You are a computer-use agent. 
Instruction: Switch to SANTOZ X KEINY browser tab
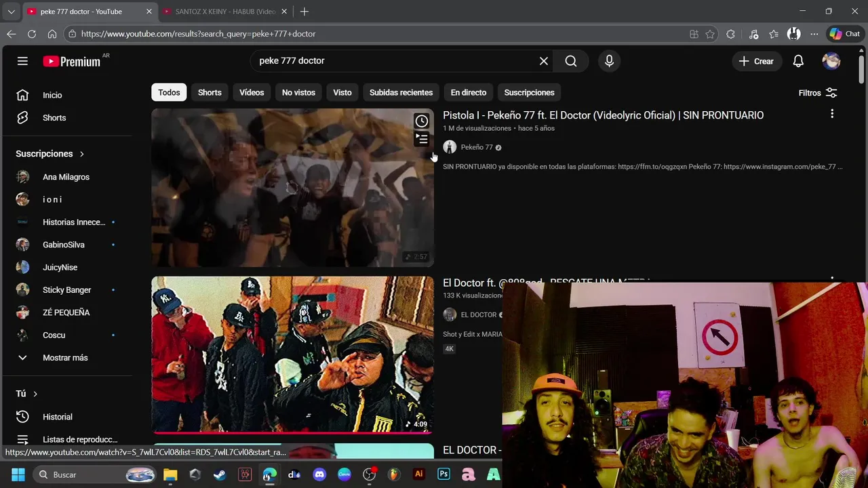coord(223,12)
